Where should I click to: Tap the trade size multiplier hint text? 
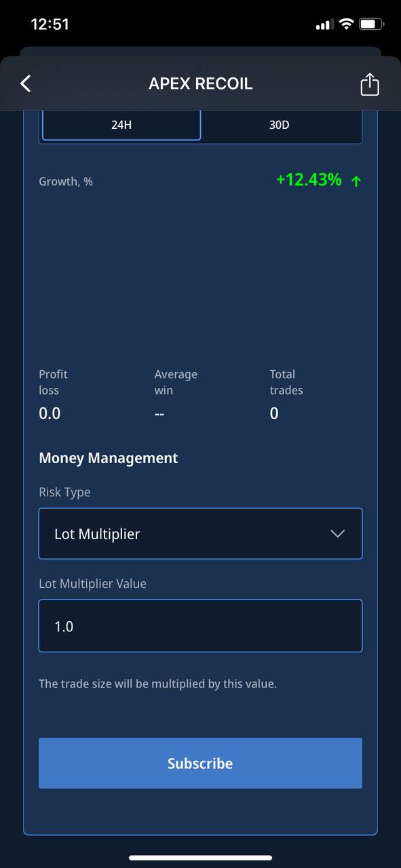pyautogui.click(x=158, y=684)
